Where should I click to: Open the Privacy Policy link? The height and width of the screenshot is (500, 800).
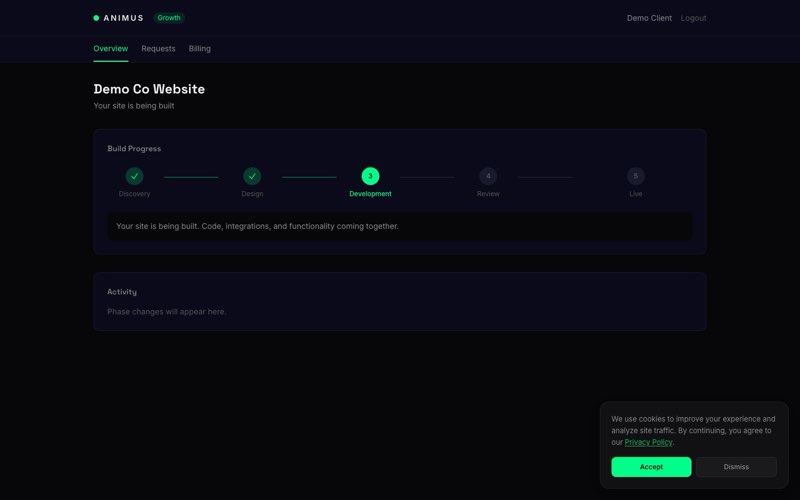click(648, 442)
